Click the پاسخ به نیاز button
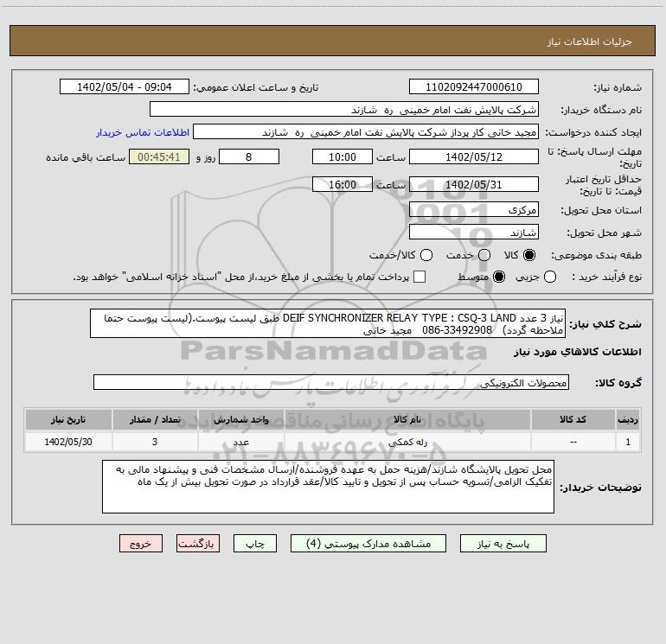This screenshot has width=666, height=644. tap(503, 544)
